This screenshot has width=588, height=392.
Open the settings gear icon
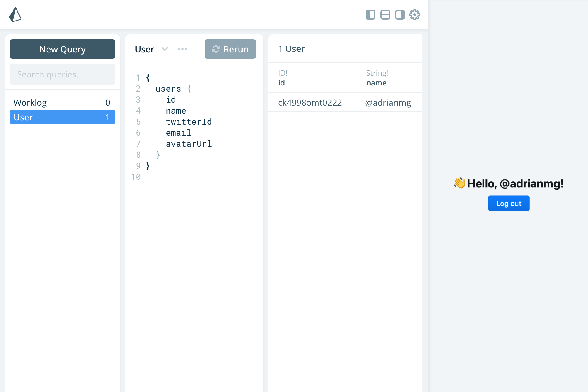click(414, 15)
